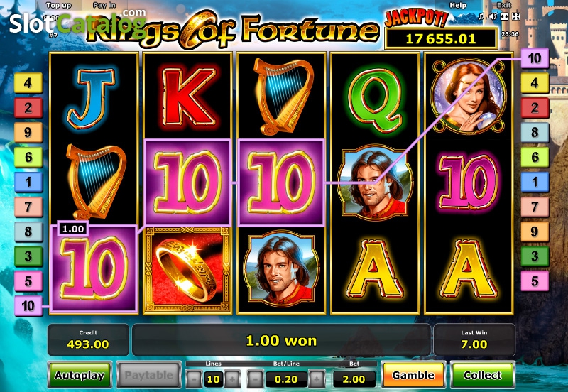Switch to fullscreen with the four-arrows icon

[x=516, y=16]
